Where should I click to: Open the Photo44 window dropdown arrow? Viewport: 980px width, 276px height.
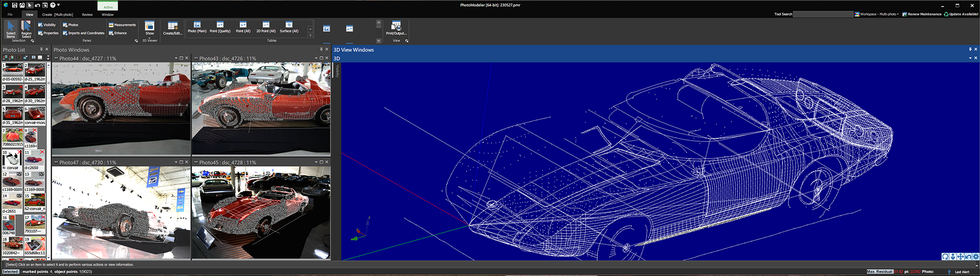[x=176, y=58]
